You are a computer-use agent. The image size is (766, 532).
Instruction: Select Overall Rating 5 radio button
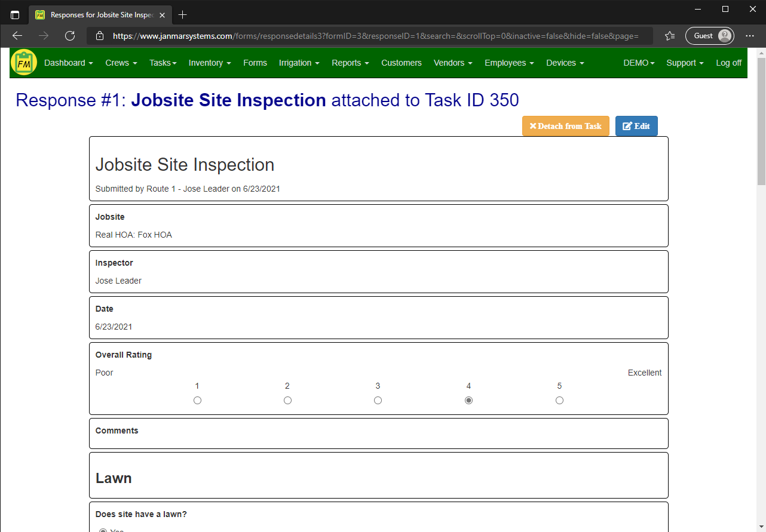[559, 400]
